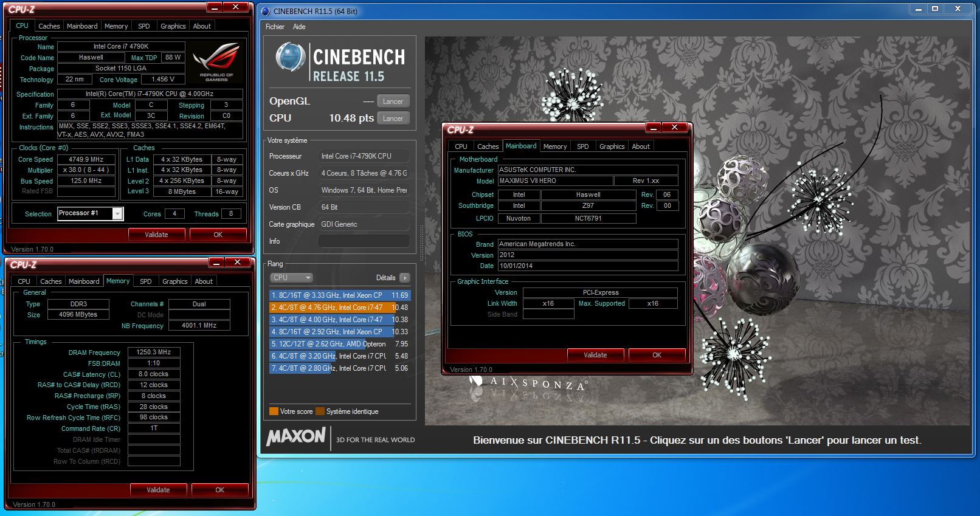Select Graphics tab in bottom-left CPU-Z window
This screenshot has height=516, width=980.
pyautogui.click(x=175, y=281)
